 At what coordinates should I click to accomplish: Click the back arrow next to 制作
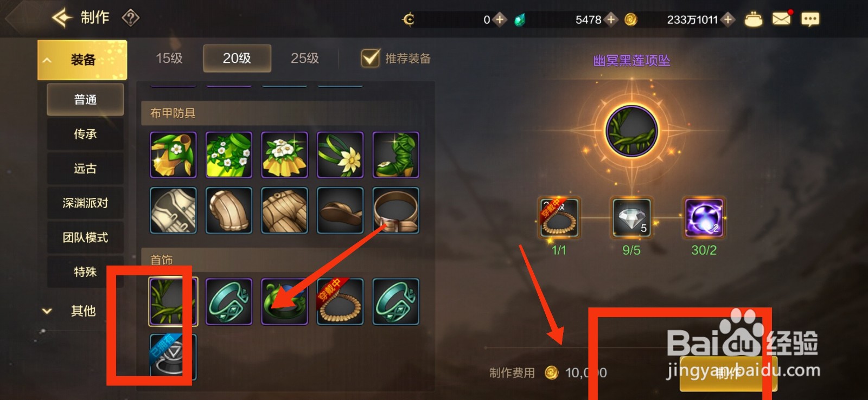tap(62, 18)
